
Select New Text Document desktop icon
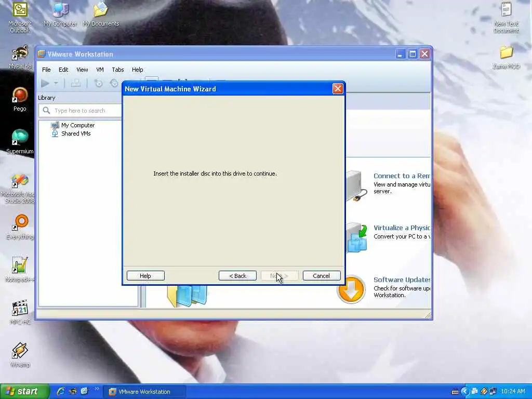506,17
